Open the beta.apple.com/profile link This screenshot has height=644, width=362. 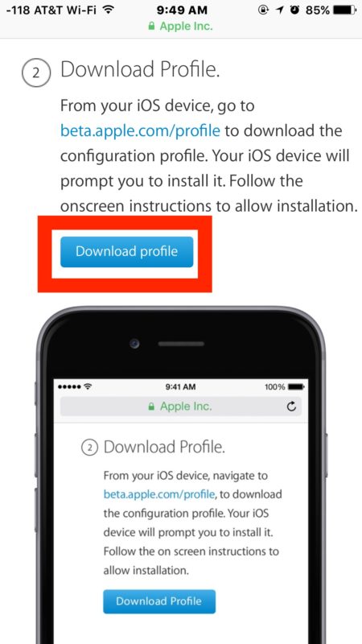click(140, 131)
